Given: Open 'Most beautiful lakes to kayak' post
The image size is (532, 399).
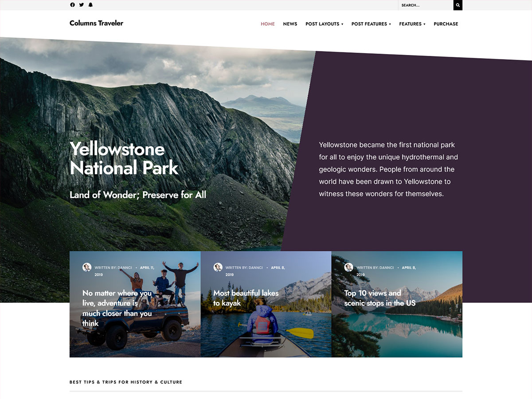Looking at the screenshot, I should click(x=246, y=298).
